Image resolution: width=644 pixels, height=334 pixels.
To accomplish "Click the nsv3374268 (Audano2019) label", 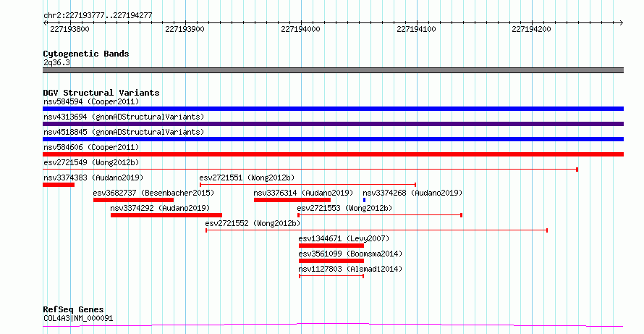I will [412, 193].
